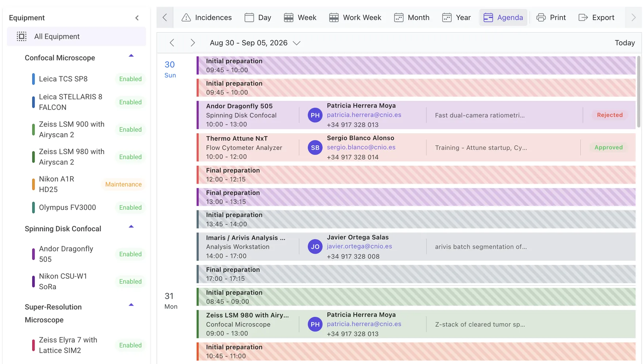Select the date 30 Sun
The height and width of the screenshot is (364, 643).
pos(170,69)
